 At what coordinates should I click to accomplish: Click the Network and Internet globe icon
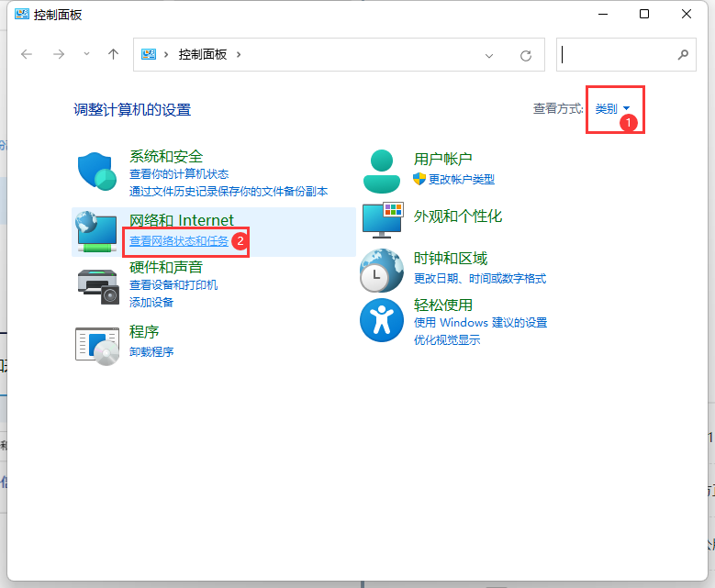[96, 232]
